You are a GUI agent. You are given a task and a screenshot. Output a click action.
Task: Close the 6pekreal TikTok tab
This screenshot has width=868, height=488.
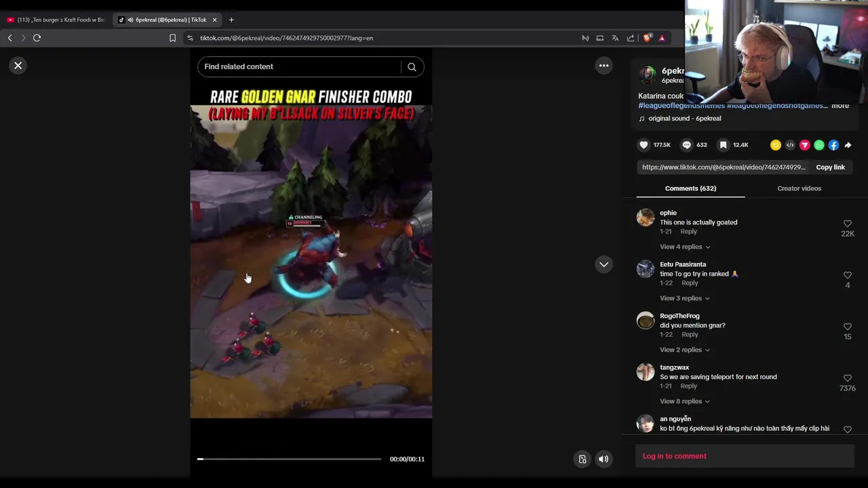point(214,20)
